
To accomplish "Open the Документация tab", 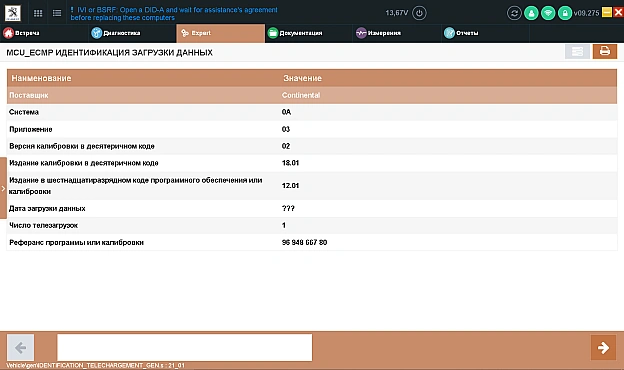I will click(309, 33).
